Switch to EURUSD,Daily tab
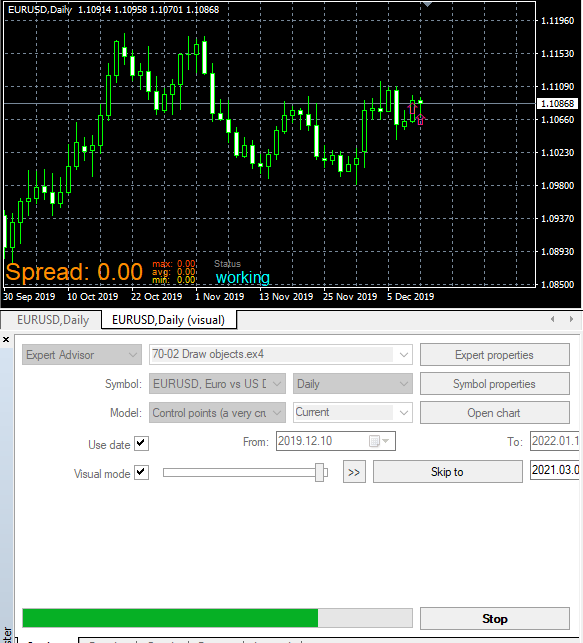Image resolution: width=583 pixels, height=643 pixels. [53, 320]
